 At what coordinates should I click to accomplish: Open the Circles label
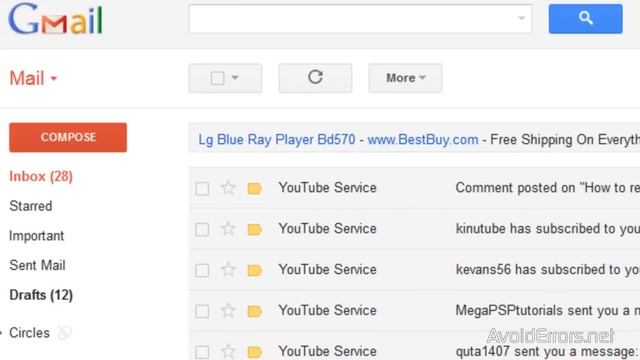(x=29, y=333)
